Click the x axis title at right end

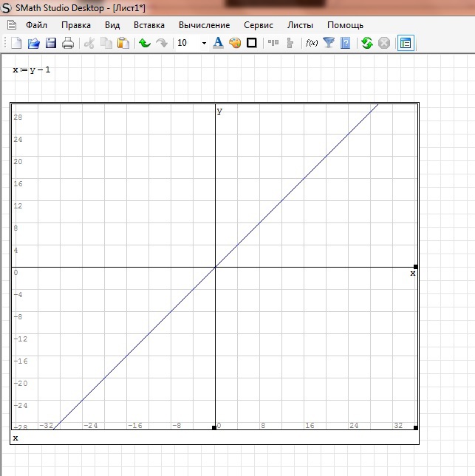413,273
